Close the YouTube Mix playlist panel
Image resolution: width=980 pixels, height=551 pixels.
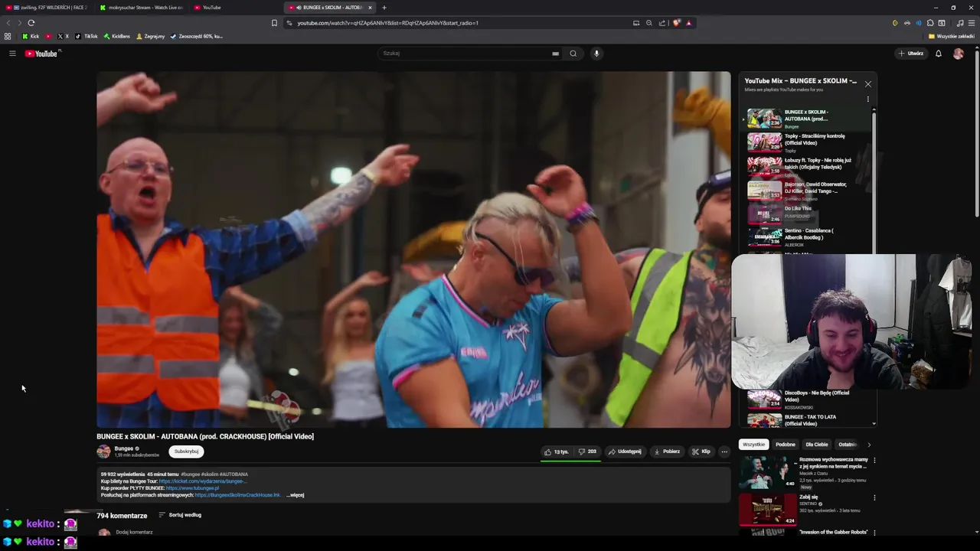(x=867, y=84)
